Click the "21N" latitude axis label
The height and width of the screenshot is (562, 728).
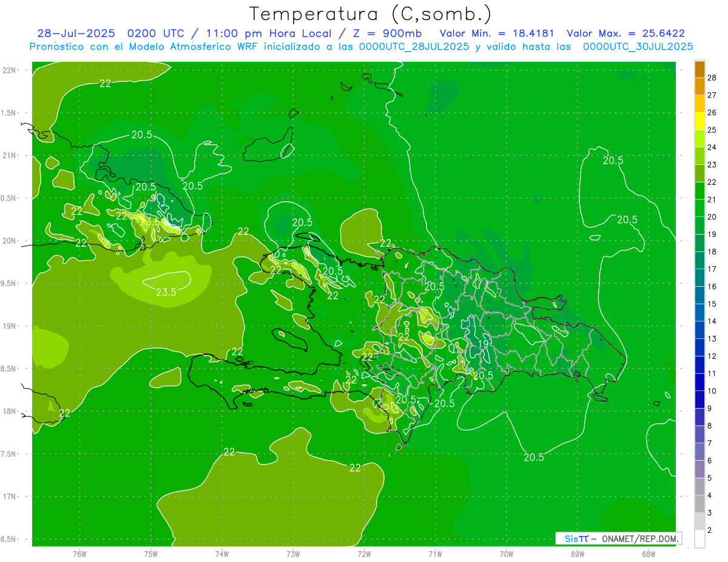click(10, 155)
